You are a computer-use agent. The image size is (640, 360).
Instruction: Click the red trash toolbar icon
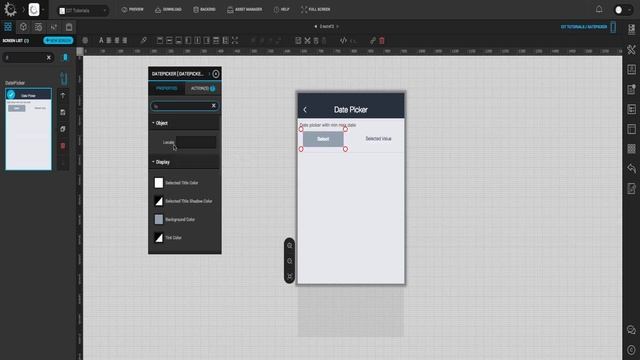coord(382,40)
